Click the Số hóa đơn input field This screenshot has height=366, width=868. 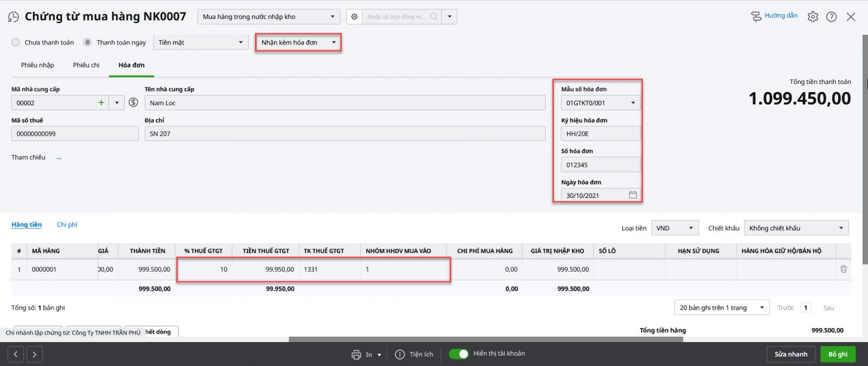tap(599, 165)
